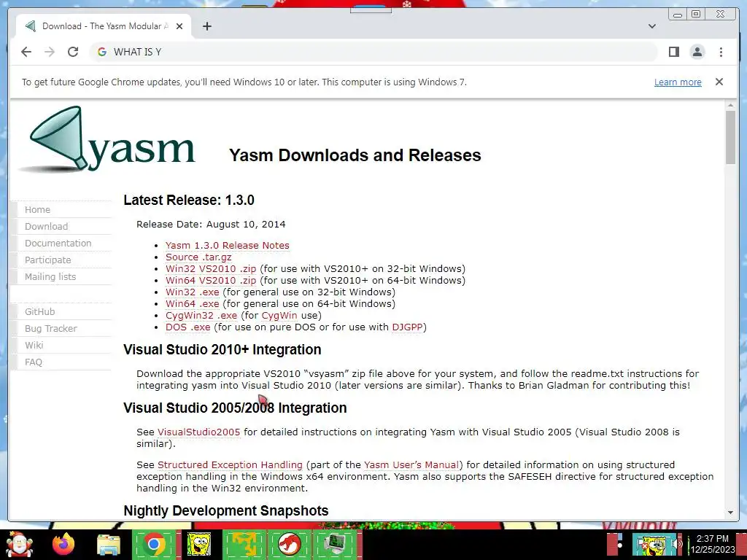Open Documentation in the sidebar

click(x=58, y=243)
